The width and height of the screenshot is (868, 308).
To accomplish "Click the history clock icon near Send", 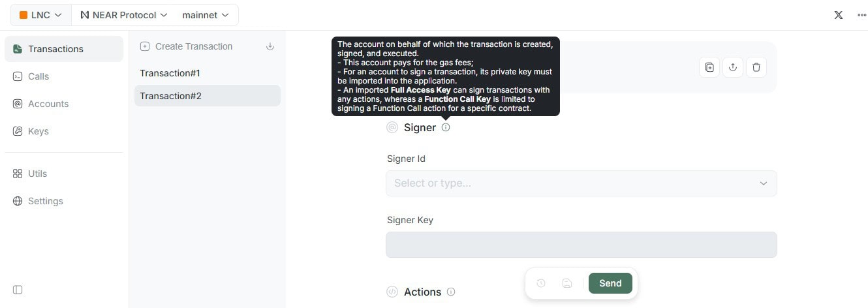I will (x=541, y=283).
